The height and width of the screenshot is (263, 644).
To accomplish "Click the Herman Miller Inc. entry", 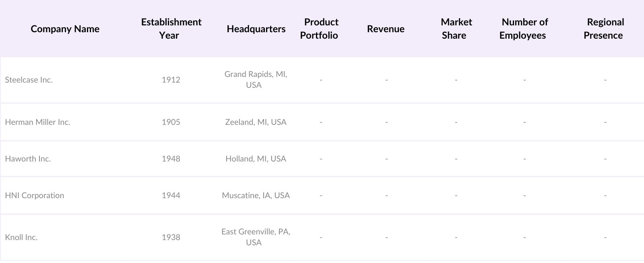I will point(37,122).
